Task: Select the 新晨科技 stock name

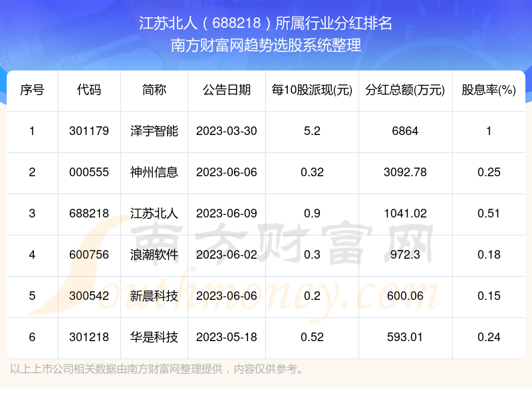Action: point(154,296)
